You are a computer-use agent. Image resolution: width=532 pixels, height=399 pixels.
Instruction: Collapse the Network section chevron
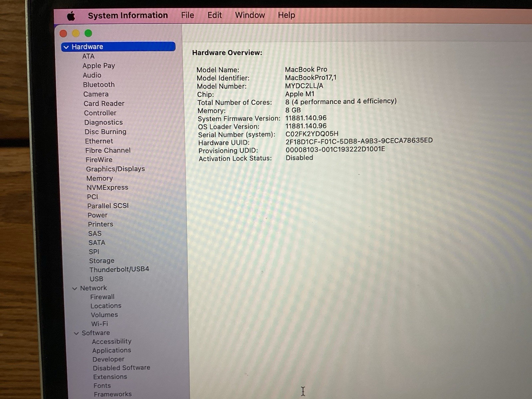(75, 288)
